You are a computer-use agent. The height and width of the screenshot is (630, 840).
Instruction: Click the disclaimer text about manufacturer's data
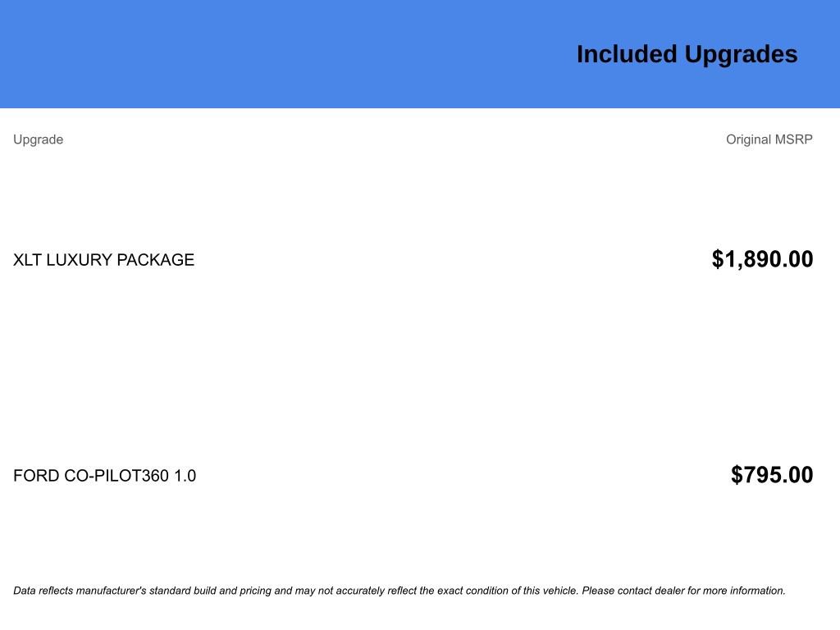tap(399, 591)
